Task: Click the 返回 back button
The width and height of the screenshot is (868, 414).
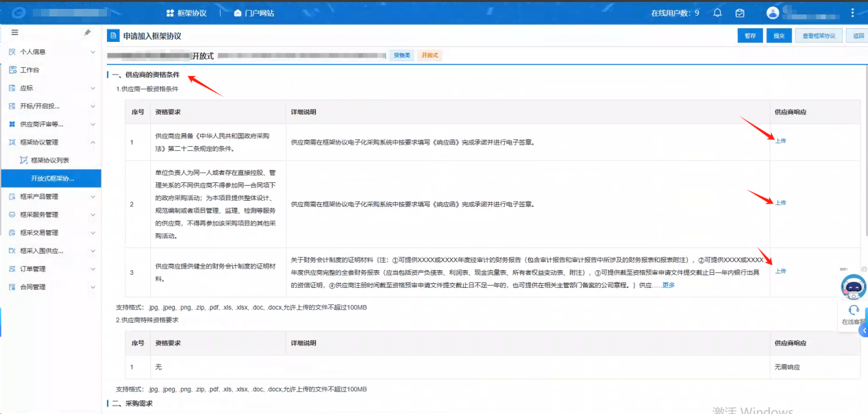Action: pos(857,36)
